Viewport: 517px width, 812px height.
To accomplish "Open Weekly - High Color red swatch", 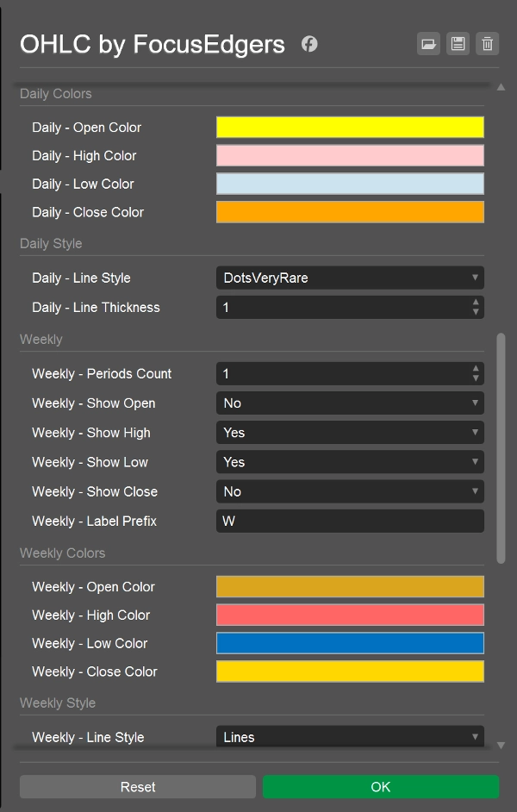I will coord(350,615).
